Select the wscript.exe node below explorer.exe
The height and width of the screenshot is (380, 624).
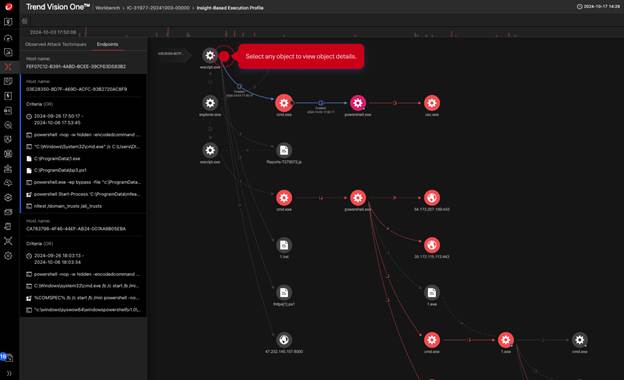point(210,150)
